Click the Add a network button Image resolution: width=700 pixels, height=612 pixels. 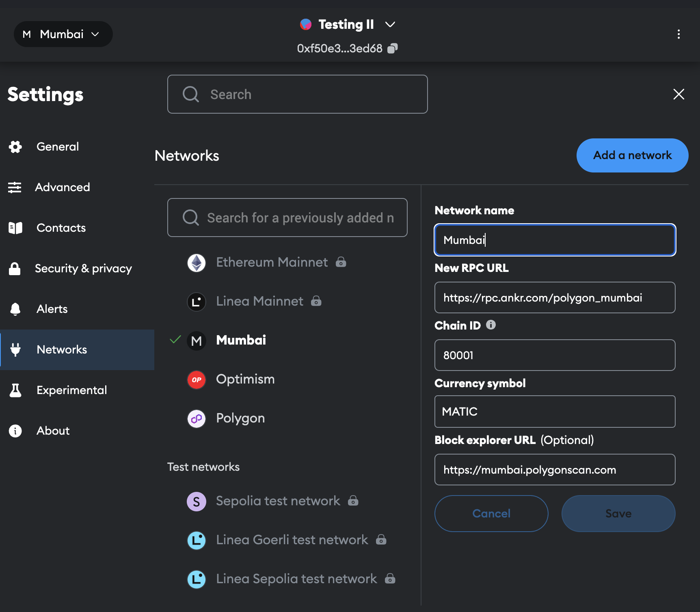point(632,155)
